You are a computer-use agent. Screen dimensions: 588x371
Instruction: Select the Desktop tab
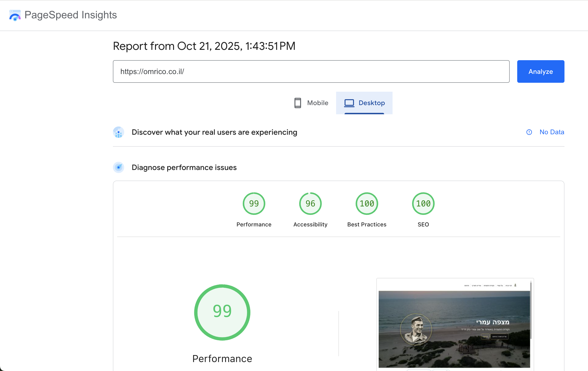pos(364,103)
